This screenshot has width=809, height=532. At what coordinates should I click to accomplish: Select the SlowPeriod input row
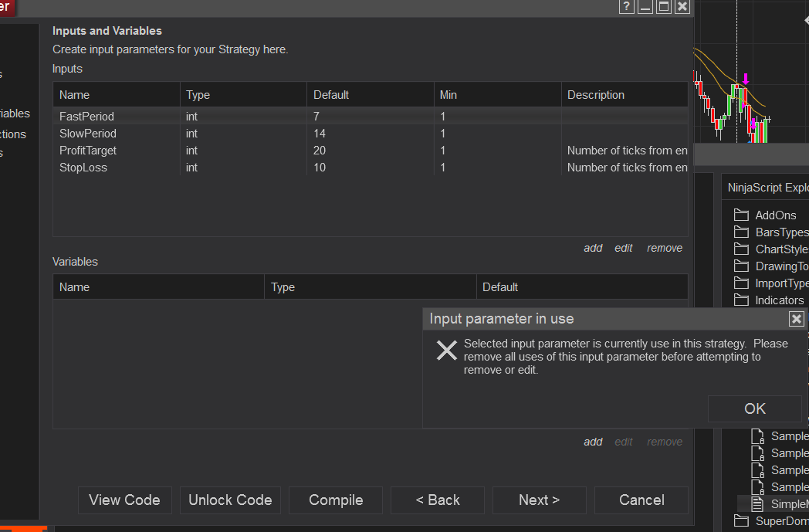click(87, 134)
